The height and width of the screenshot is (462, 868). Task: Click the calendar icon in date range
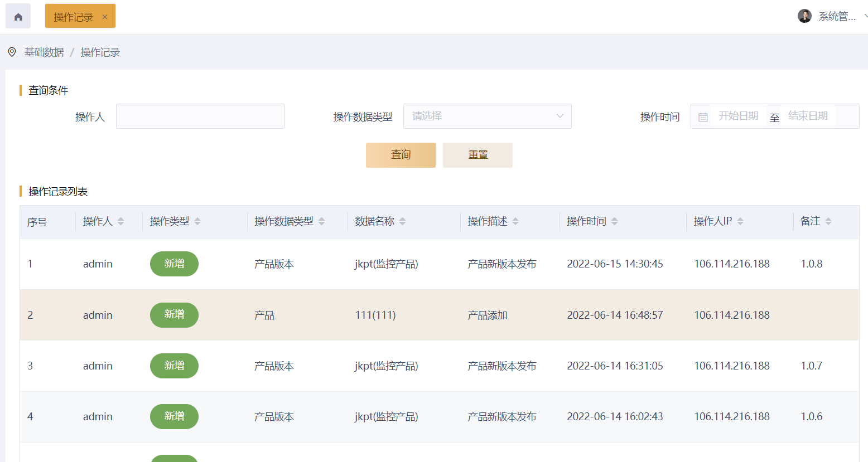(703, 116)
